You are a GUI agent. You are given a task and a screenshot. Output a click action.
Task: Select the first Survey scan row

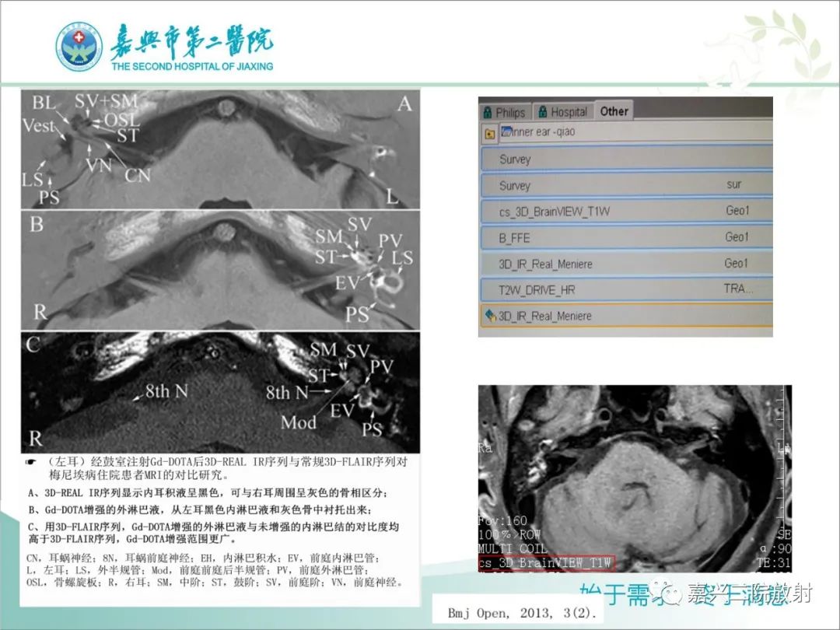[626, 159]
